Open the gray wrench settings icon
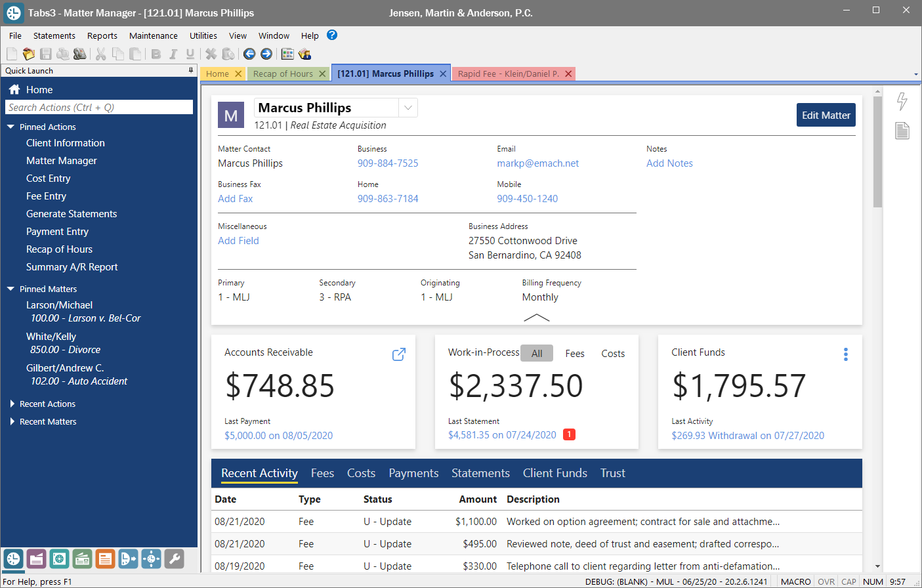The height and width of the screenshot is (588, 922). coord(174,559)
